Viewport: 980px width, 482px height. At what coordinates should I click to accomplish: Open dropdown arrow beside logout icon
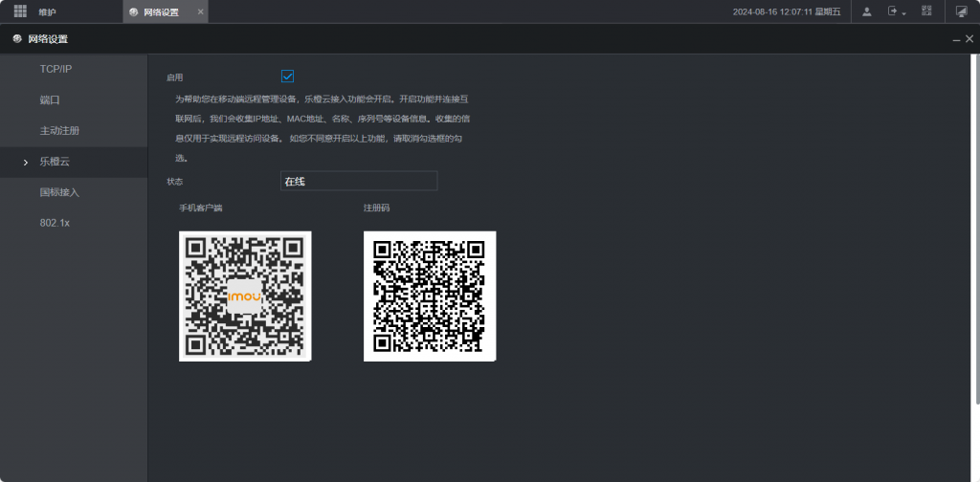pyautogui.click(x=904, y=13)
